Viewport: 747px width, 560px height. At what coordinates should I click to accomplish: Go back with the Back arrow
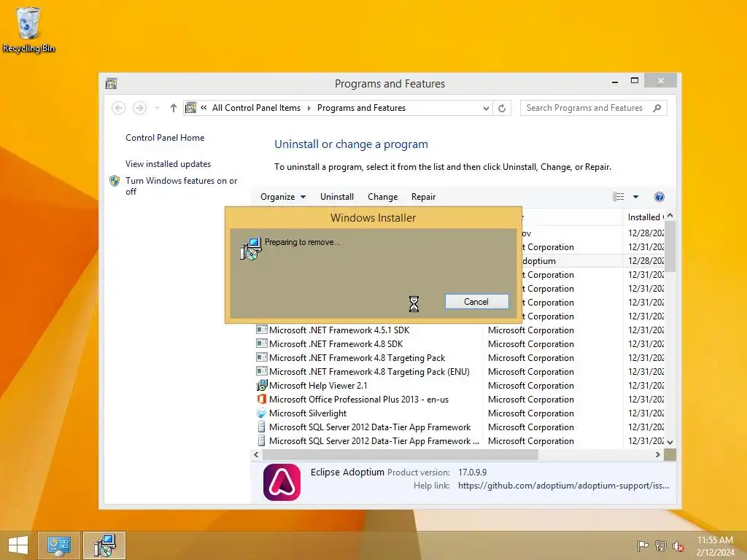pos(119,108)
